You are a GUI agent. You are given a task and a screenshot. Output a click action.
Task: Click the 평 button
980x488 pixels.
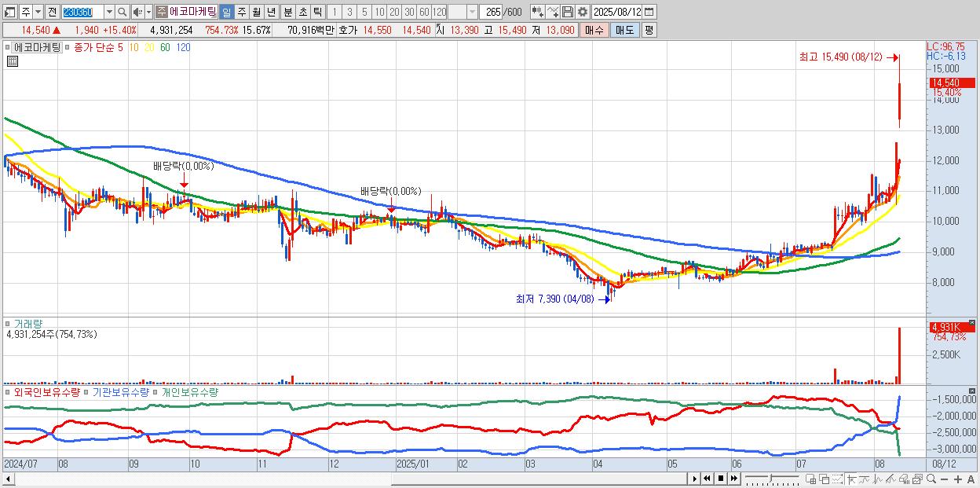(649, 30)
